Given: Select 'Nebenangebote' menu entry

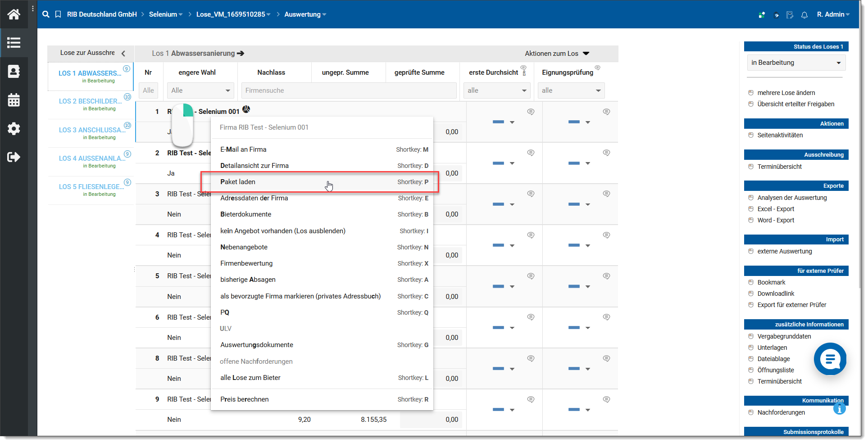Looking at the screenshot, I should (322, 247).
